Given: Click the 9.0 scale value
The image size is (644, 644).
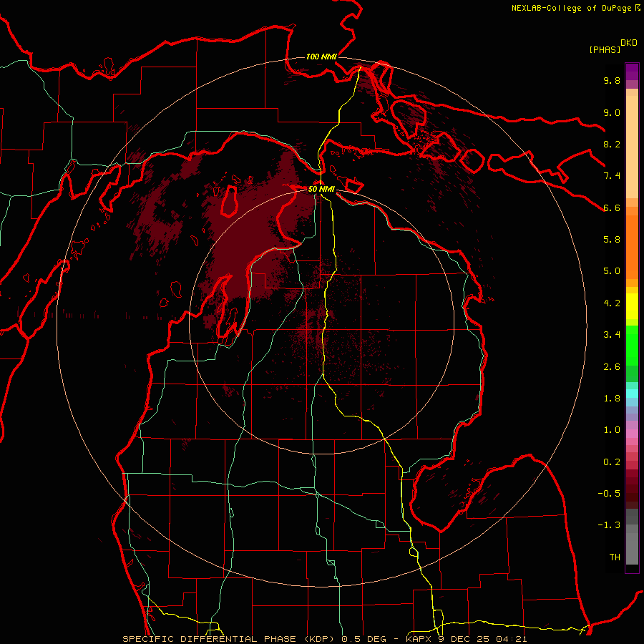Looking at the screenshot, I should pos(612,113).
